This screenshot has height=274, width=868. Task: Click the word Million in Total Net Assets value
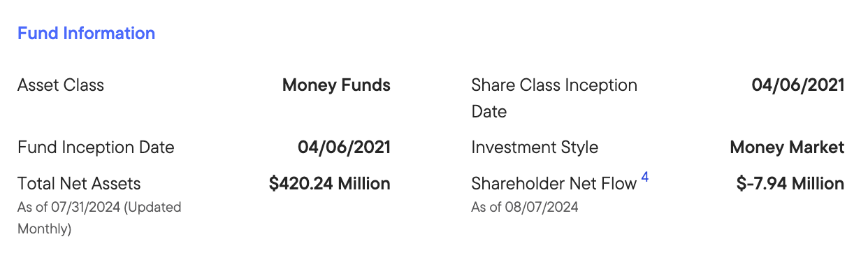(x=364, y=184)
